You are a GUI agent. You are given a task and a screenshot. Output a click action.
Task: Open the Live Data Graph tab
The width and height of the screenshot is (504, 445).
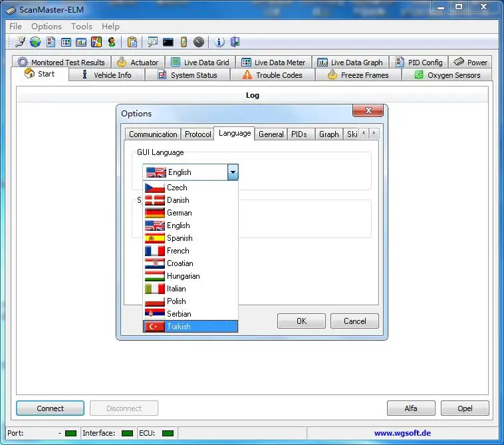[x=350, y=62]
